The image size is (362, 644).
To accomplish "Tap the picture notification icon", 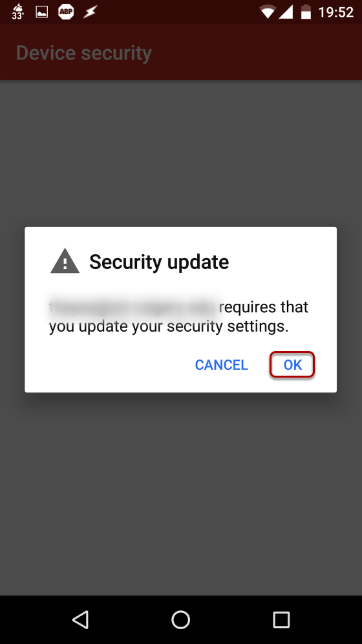I will pyautogui.click(x=42, y=12).
